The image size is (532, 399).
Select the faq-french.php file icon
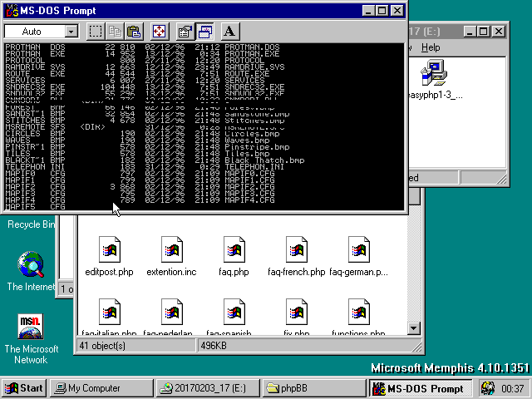[x=297, y=249]
